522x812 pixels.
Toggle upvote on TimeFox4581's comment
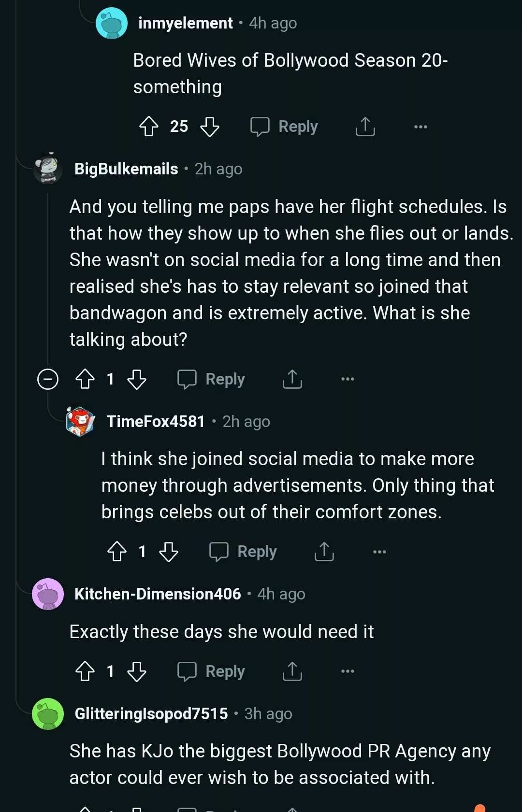coord(117,552)
